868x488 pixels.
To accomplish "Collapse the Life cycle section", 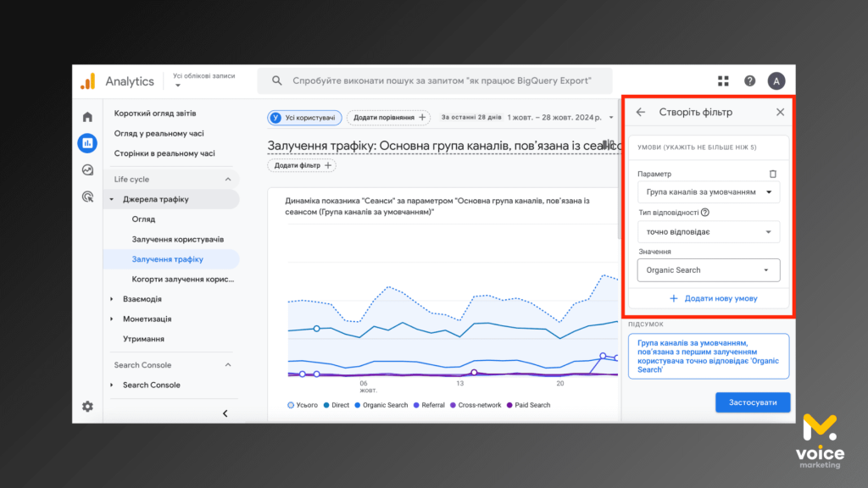I will click(227, 180).
